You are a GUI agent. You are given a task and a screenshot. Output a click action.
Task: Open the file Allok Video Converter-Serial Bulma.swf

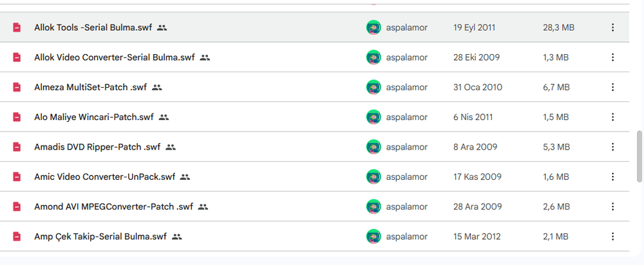click(x=114, y=57)
